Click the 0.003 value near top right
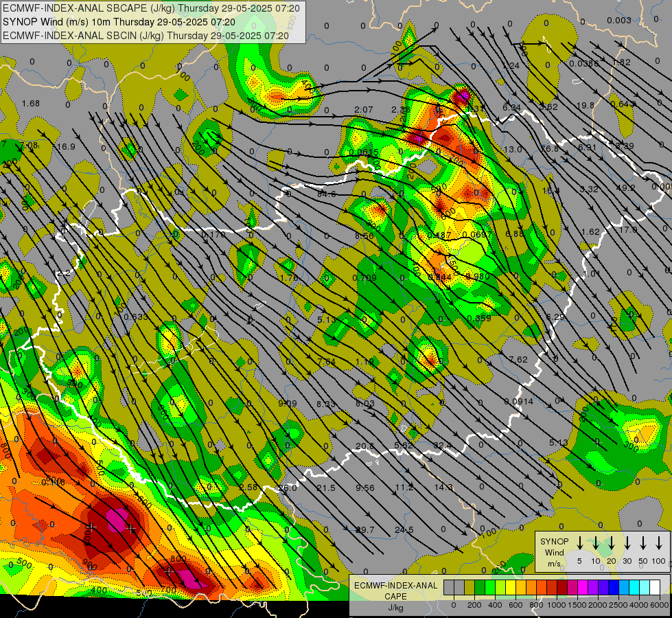Image resolution: width=672 pixels, height=618 pixels. [x=619, y=20]
